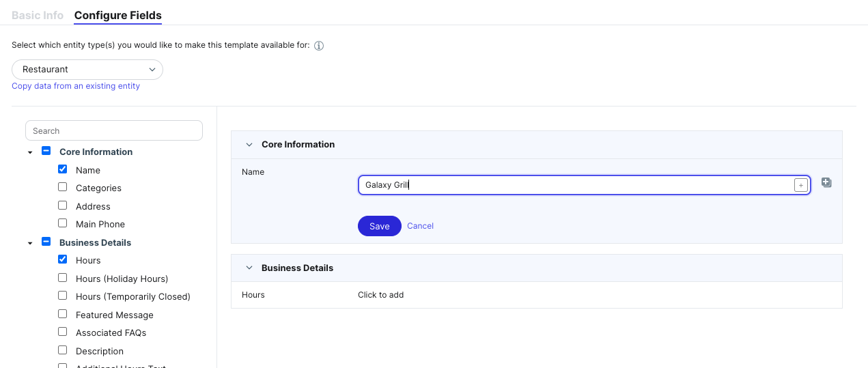This screenshot has width=868, height=368.
Task: Open Copy data from an existing entity
Action: [x=76, y=86]
